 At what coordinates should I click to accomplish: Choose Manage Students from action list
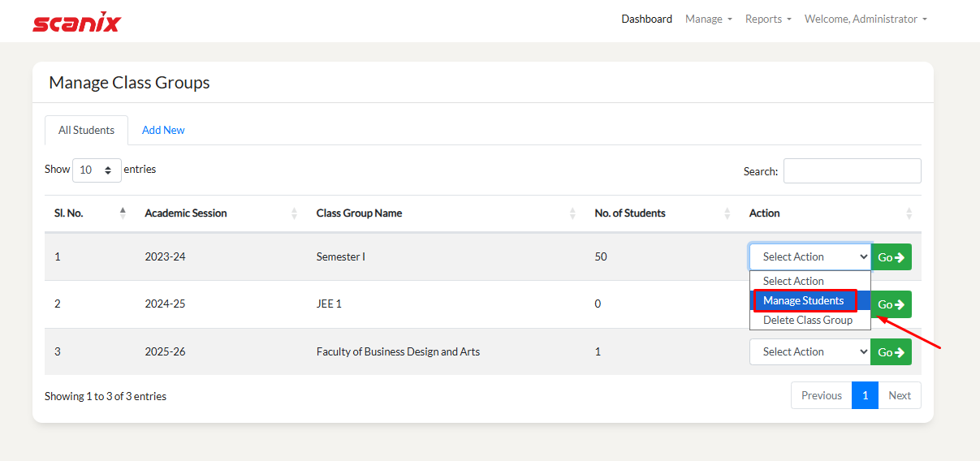804,300
